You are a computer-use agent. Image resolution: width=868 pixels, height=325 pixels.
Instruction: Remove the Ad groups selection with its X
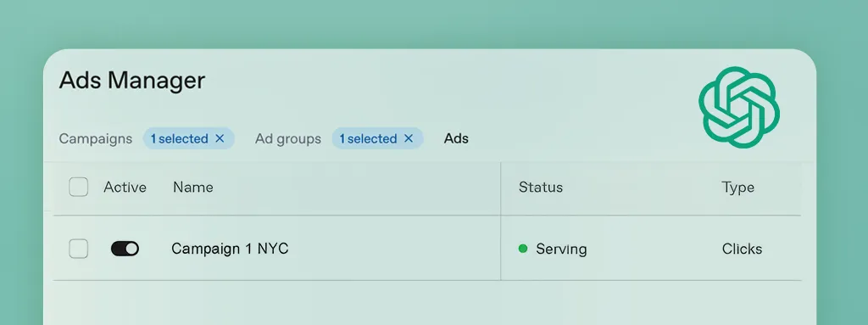[409, 138]
